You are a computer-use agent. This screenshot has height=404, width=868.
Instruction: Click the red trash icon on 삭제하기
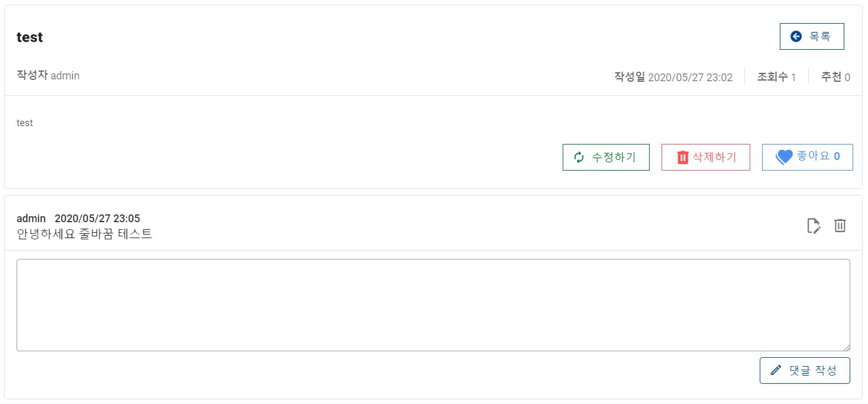[683, 157]
